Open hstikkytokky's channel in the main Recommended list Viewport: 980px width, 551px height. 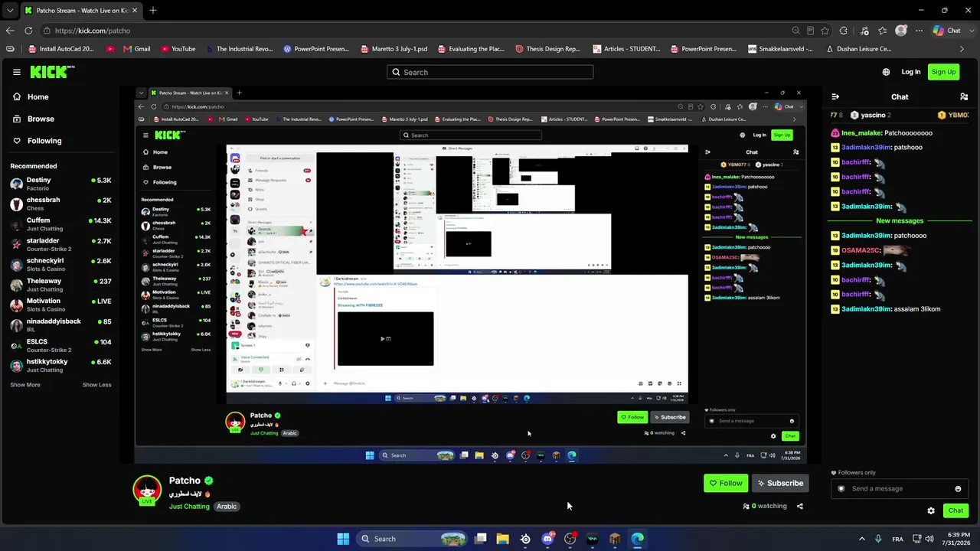60,365
